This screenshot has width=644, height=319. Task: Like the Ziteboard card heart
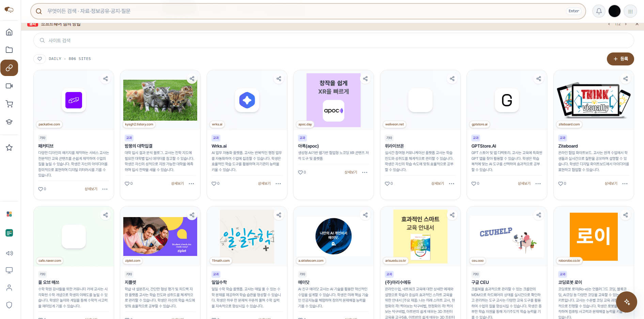[x=561, y=183]
